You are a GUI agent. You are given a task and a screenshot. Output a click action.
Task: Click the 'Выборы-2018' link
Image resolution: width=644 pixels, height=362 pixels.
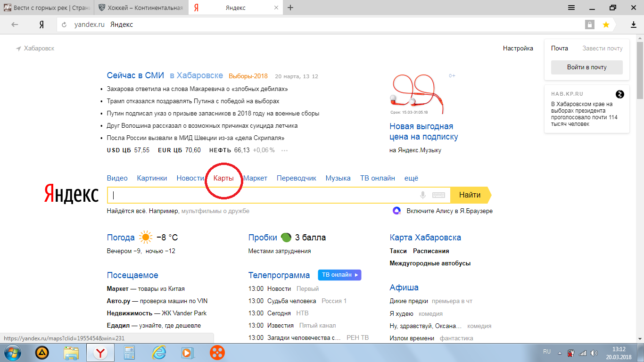click(x=248, y=76)
